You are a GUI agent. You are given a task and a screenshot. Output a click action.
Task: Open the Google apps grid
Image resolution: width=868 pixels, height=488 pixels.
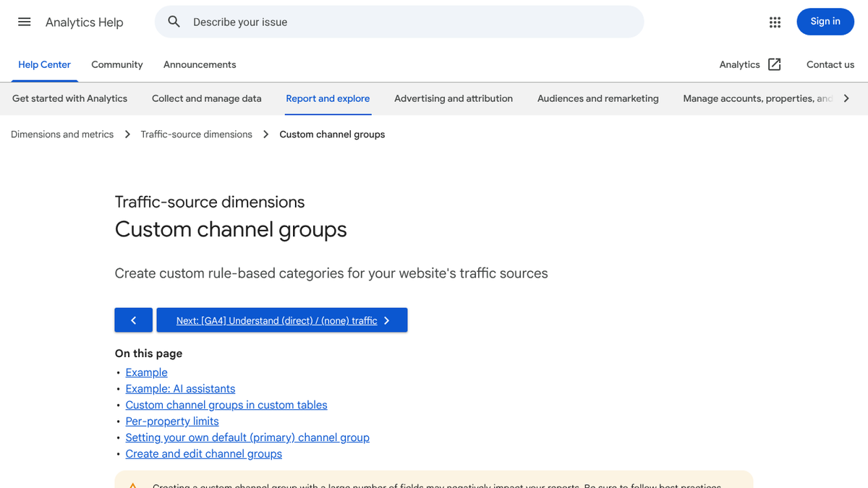[x=775, y=22]
